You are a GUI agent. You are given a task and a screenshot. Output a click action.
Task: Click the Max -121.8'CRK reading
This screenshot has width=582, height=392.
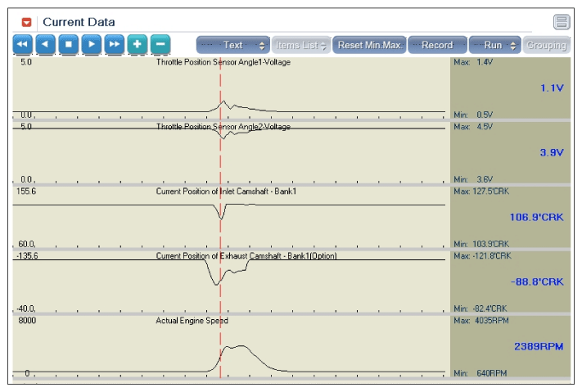point(482,256)
